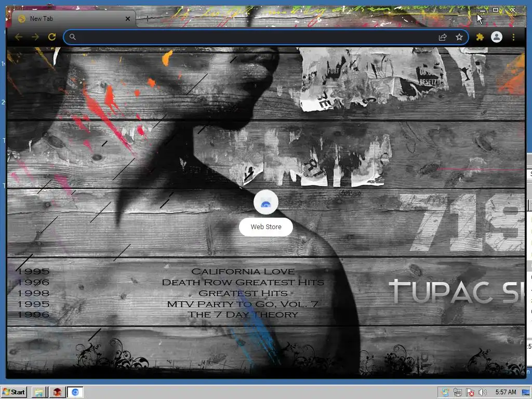The height and width of the screenshot is (399, 532).
Task: Open a new tab with the plus button
Action: pos(147,18)
